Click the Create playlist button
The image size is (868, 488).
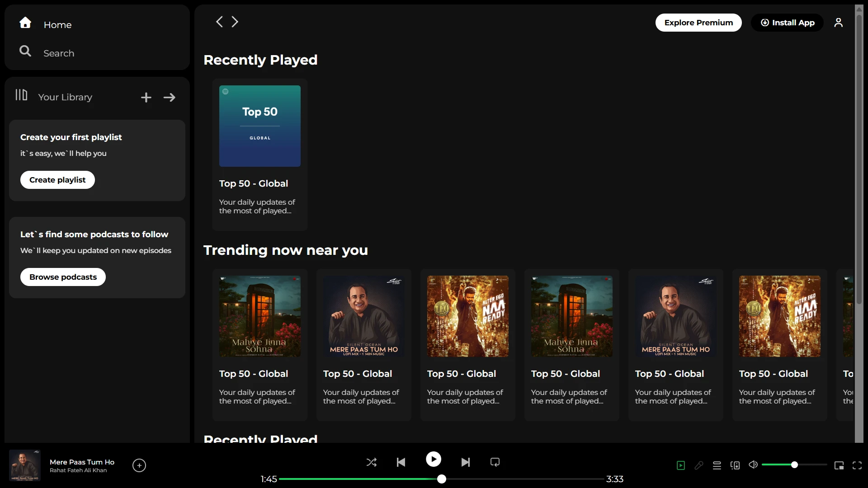click(x=57, y=179)
